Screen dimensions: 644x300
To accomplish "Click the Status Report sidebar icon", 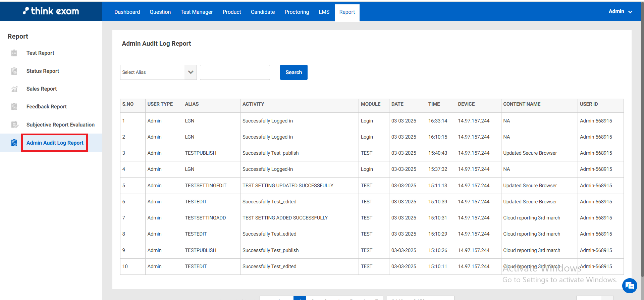I will pyautogui.click(x=14, y=71).
